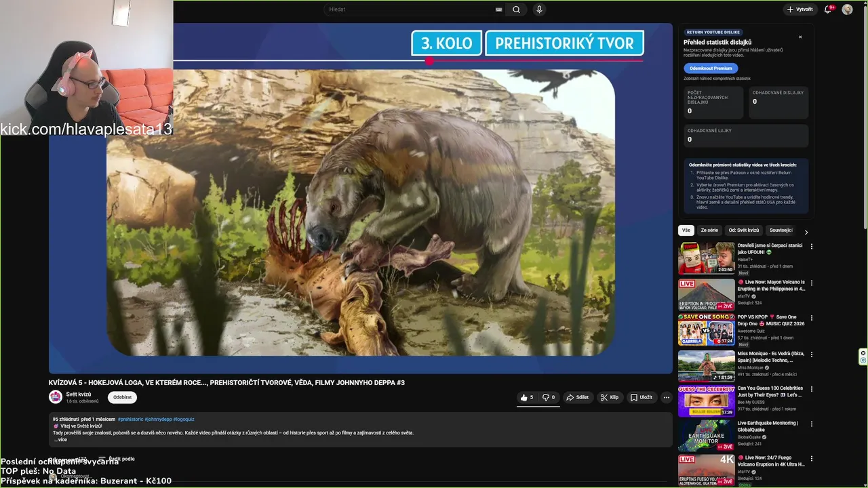The height and width of the screenshot is (488, 868).
Task: Open POP VS KPOP quiz thumbnail
Action: [707, 330]
